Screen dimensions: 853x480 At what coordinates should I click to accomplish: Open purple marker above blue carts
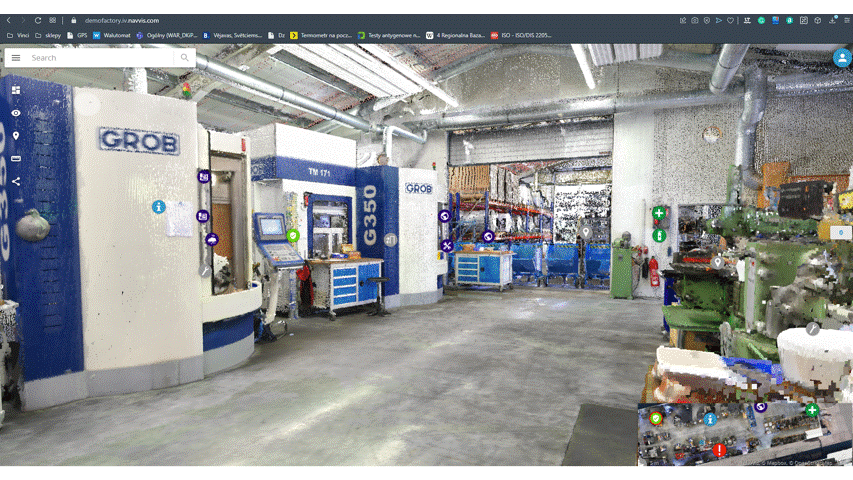pyautogui.click(x=488, y=236)
